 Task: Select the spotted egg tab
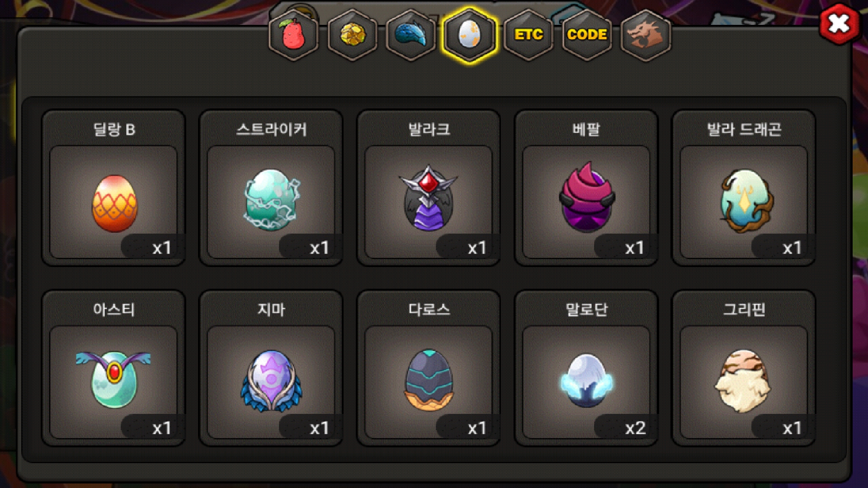[x=469, y=35]
